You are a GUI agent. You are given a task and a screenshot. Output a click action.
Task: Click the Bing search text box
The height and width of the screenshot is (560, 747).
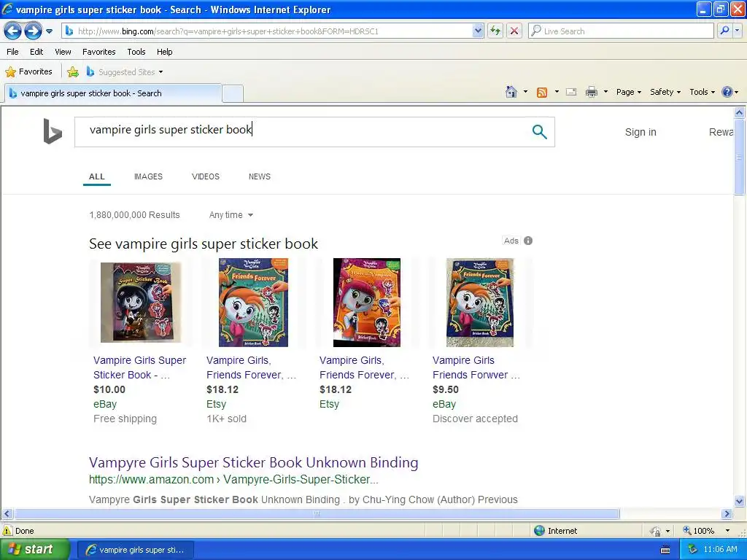pyautogui.click(x=305, y=131)
